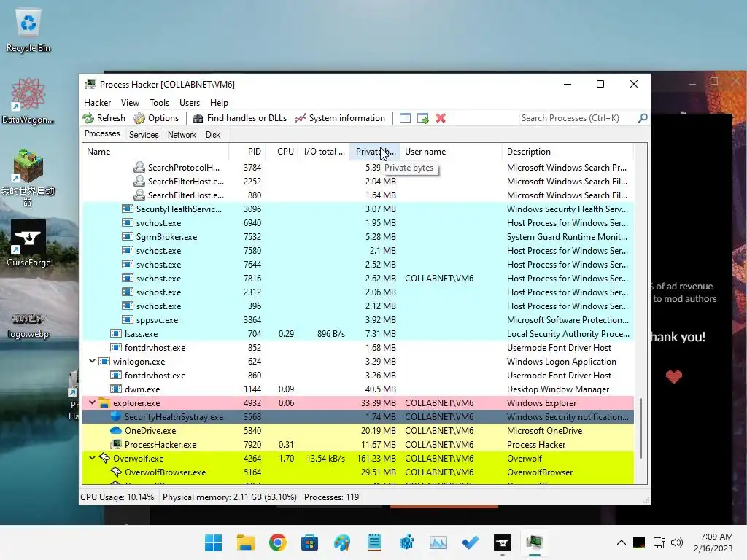Select the SecurityHealthSystray.exe shield icon
Image resolution: width=747 pixels, height=560 pixels.
pos(116,416)
